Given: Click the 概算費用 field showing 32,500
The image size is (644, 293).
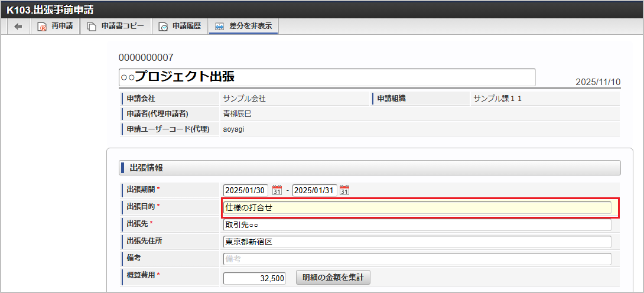Looking at the screenshot, I should tap(254, 278).
